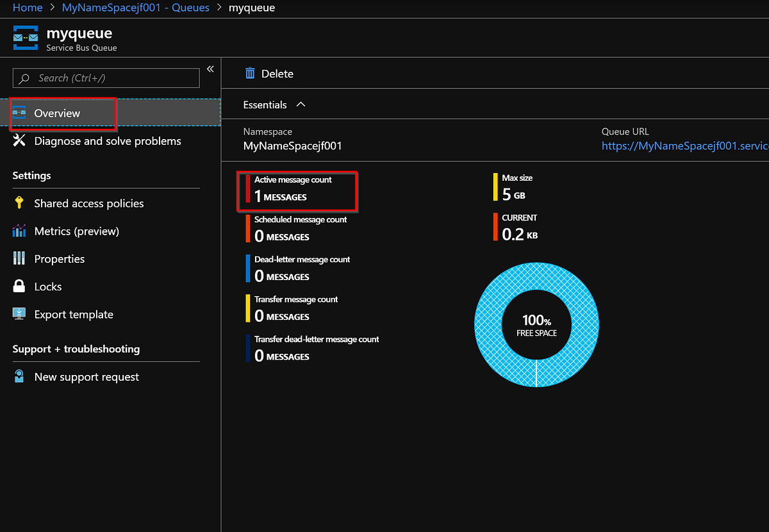Expand the breadcrumb navigation to Home
This screenshot has height=532, width=769.
(28, 7)
